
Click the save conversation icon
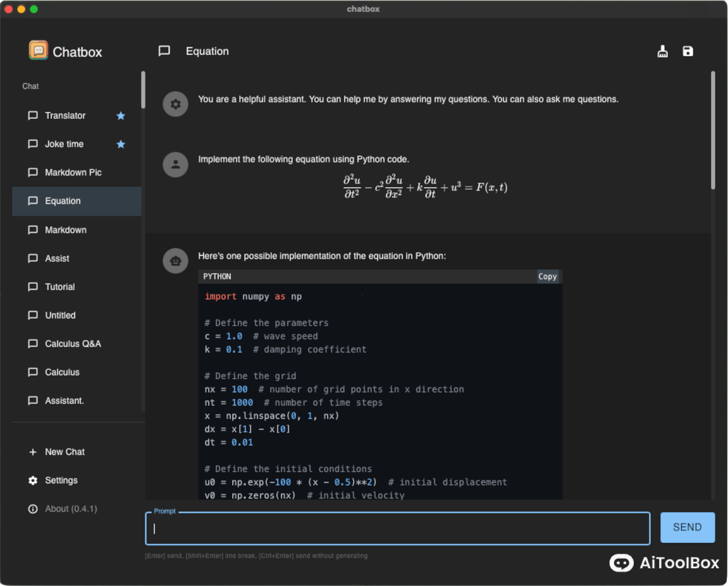(688, 51)
